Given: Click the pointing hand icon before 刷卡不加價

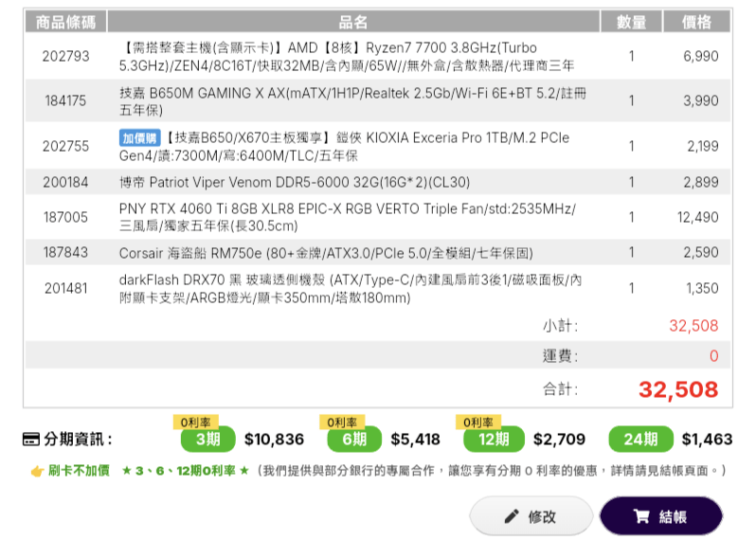Looking at the screenshot, I should click(38, 471).
